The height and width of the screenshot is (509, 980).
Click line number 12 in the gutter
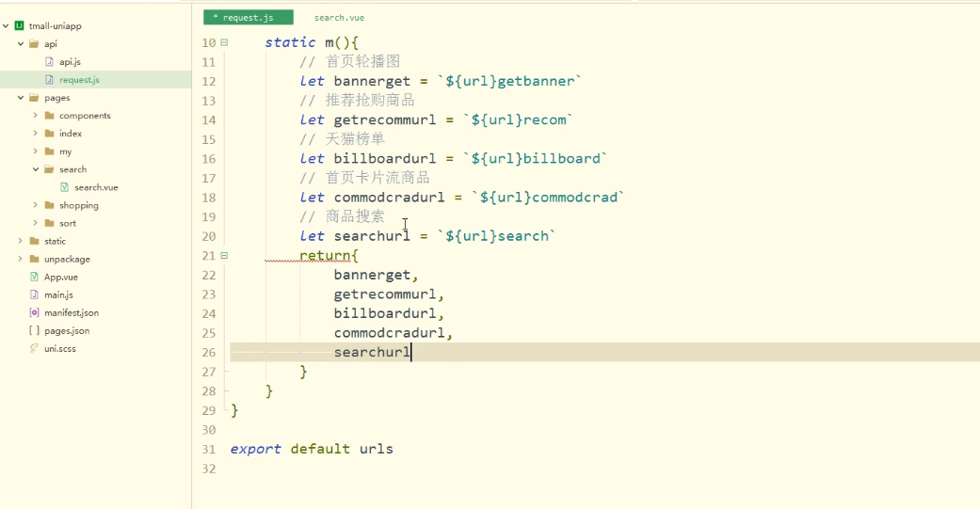point(209,81)
